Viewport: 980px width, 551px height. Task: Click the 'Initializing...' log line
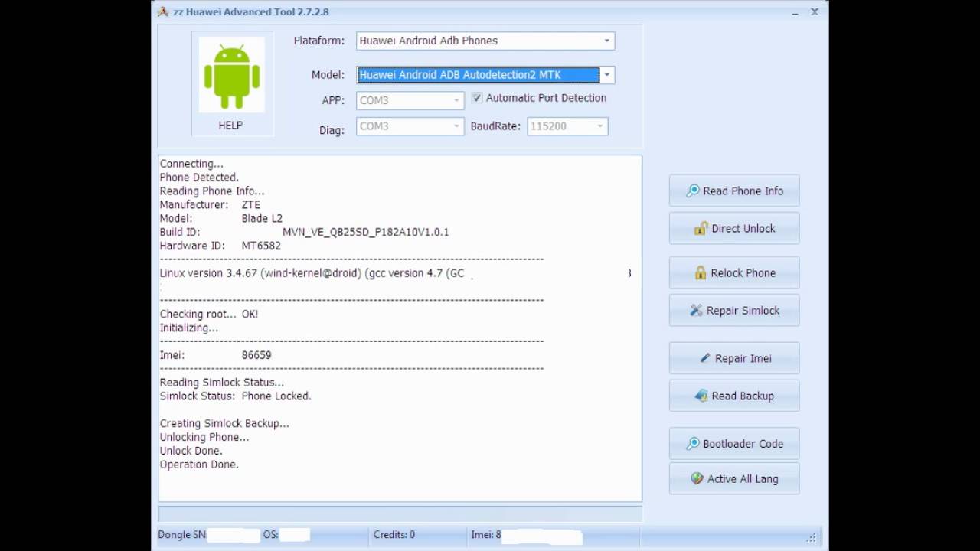coord(189,328)
